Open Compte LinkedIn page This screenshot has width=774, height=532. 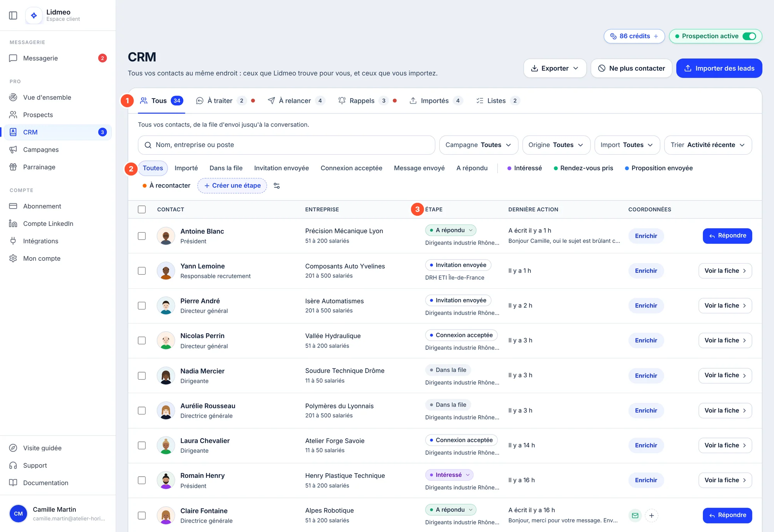click(58, 223)
